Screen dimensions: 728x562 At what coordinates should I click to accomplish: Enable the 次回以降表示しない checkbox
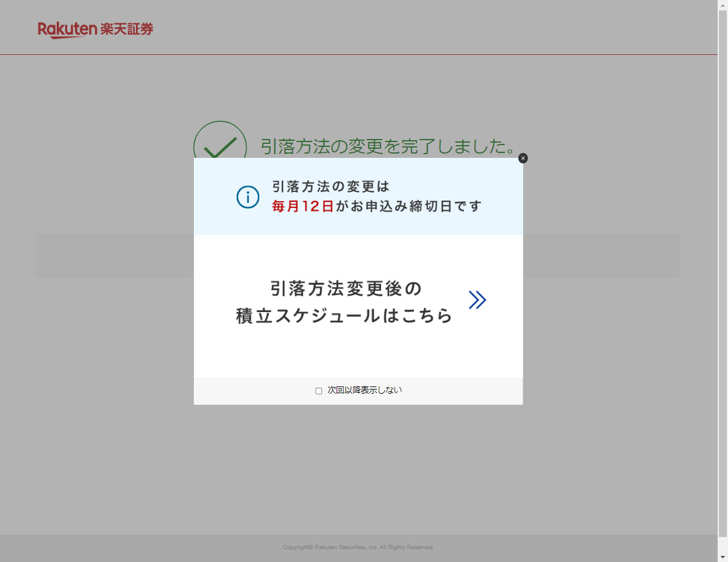coord(318,391)
